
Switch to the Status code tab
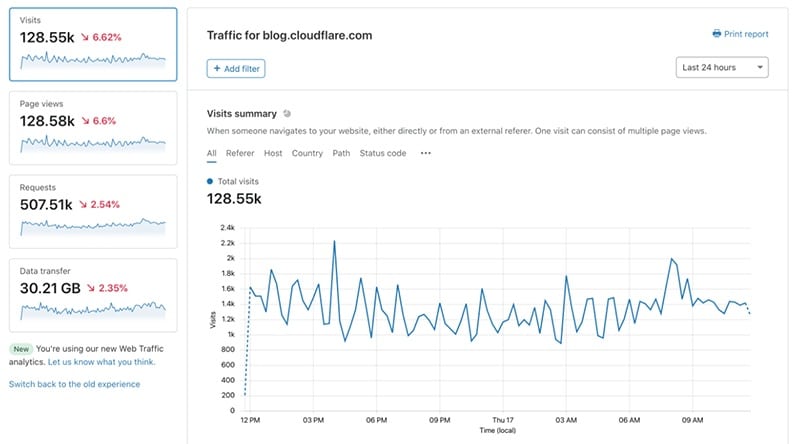click(x=383, y=153)
